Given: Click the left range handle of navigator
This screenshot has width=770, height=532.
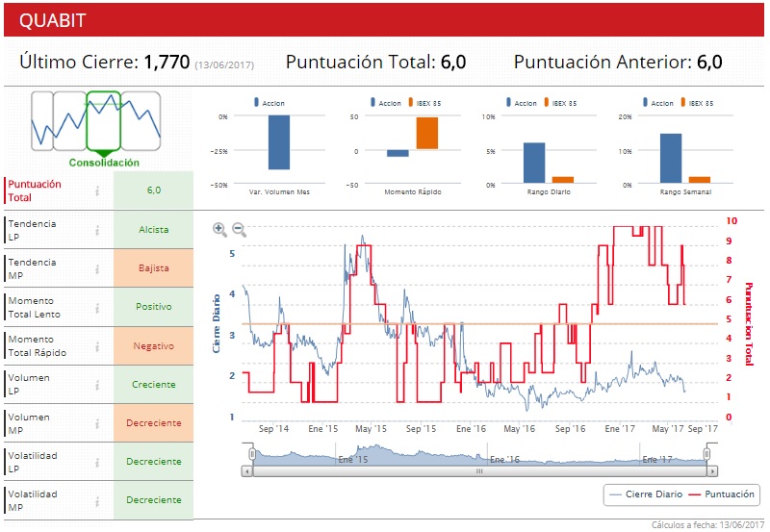Looking at the screenshot, I should pos(252,454).
